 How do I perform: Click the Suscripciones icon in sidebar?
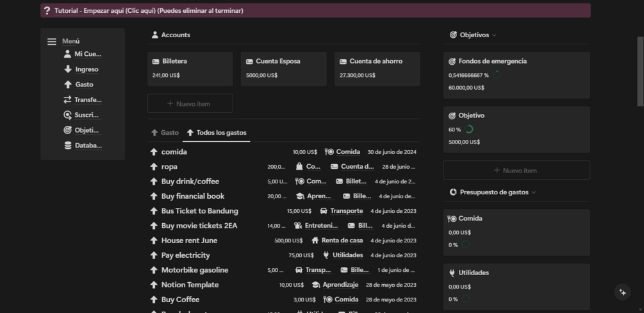(68, 115)
